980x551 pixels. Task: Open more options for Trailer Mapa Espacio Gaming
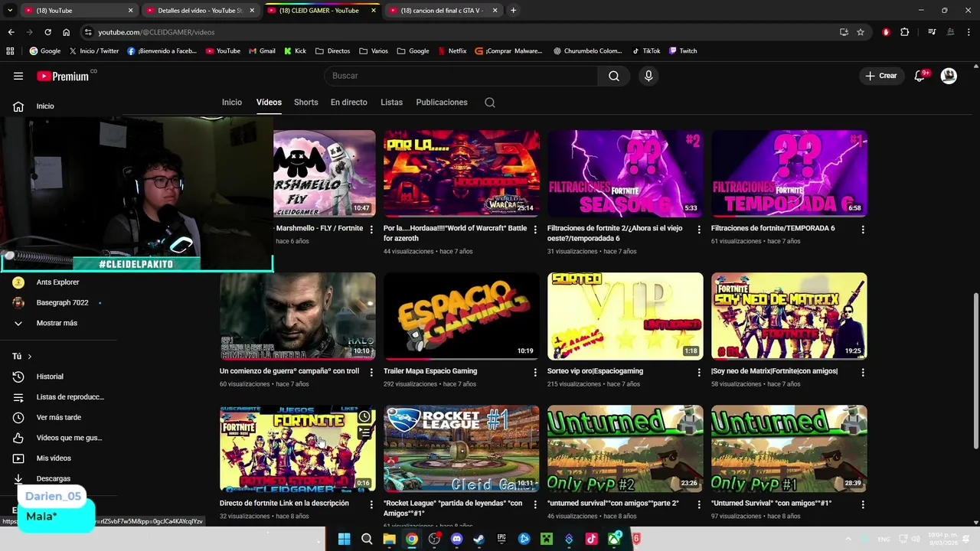[x=535, y=372]
